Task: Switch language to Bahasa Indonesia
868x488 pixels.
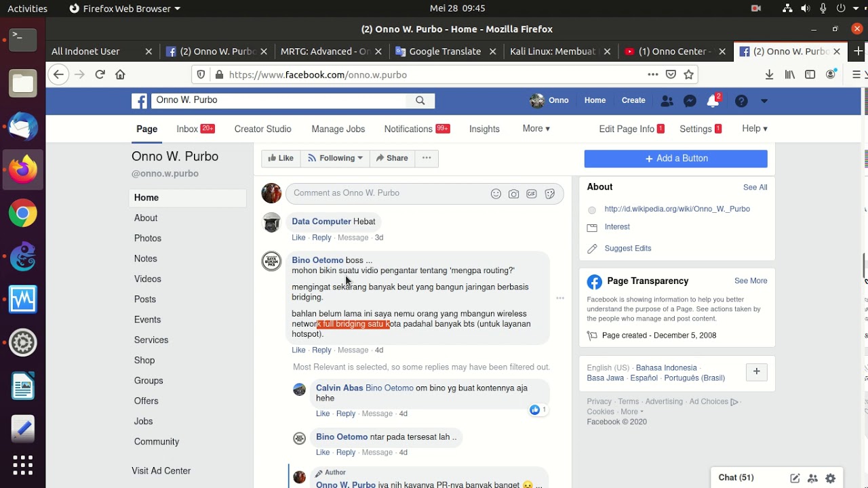Action: pos(666,368)
